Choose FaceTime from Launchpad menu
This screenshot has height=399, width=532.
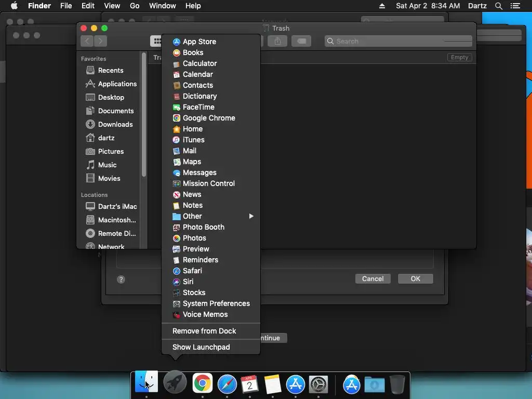[x=211, y=107]
